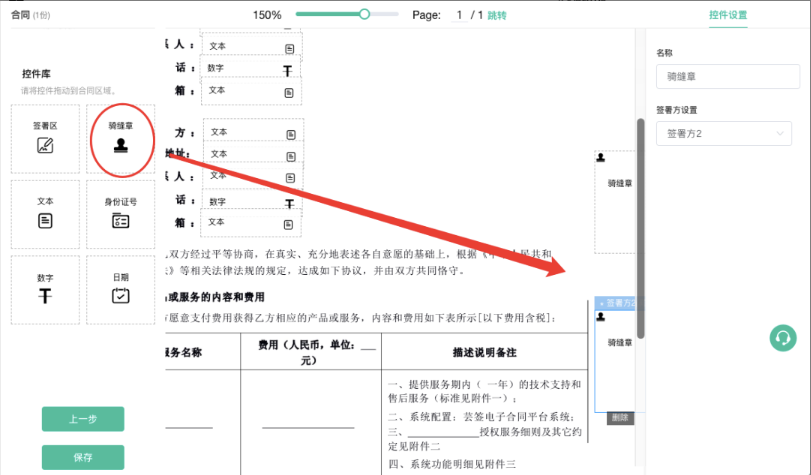Select the 日期 date control
Viewport: 811px width, 475px height.
[x=121, y=289]
